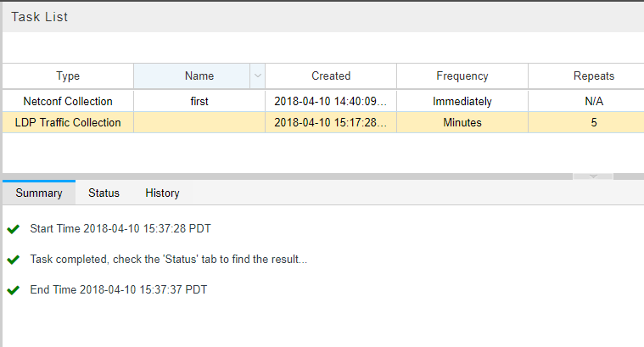Click the green check beside Task completed
644x347 pixels.
[x=13, y=260]
